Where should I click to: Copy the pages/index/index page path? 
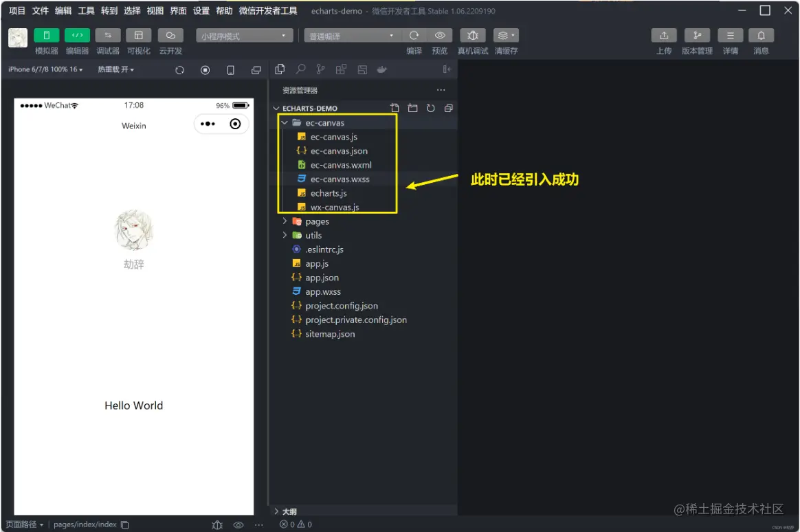pos(125,524)
